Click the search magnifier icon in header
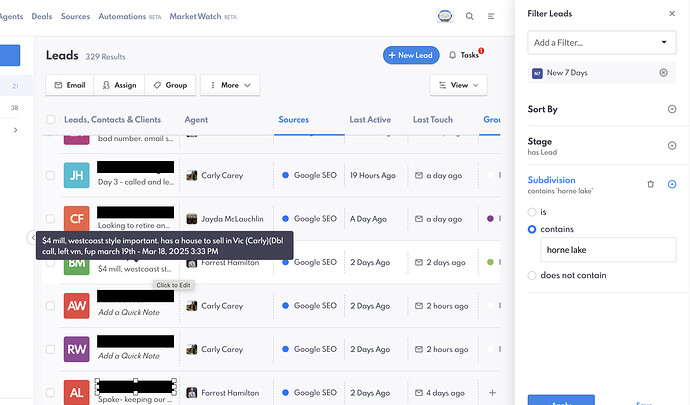This screenshot has width=690, height=405. 470,16
